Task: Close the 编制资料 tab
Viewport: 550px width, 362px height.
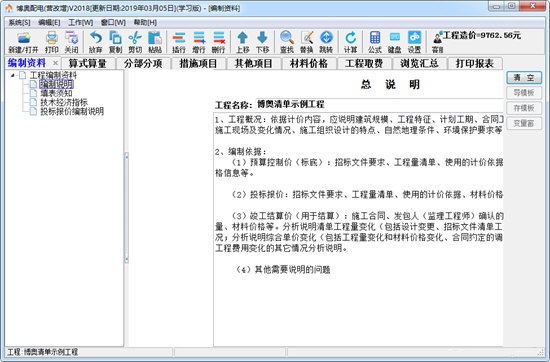Action: click(x=55, y=63)
